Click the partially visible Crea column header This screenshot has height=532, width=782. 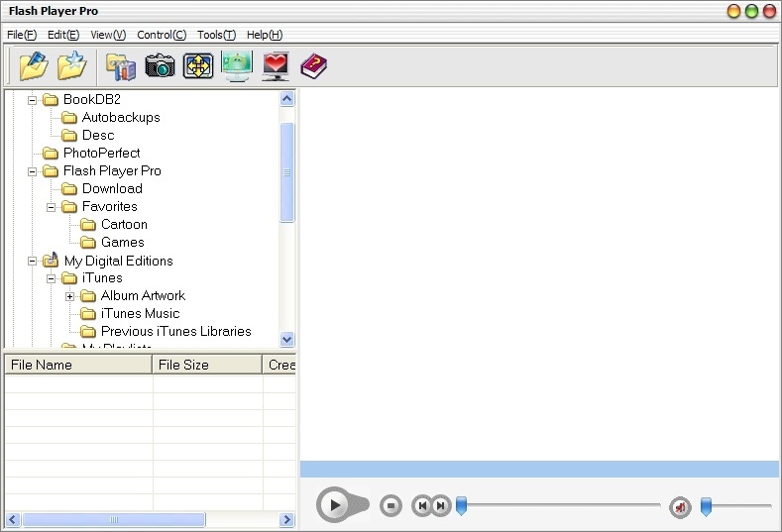click(x=279, y=365)
